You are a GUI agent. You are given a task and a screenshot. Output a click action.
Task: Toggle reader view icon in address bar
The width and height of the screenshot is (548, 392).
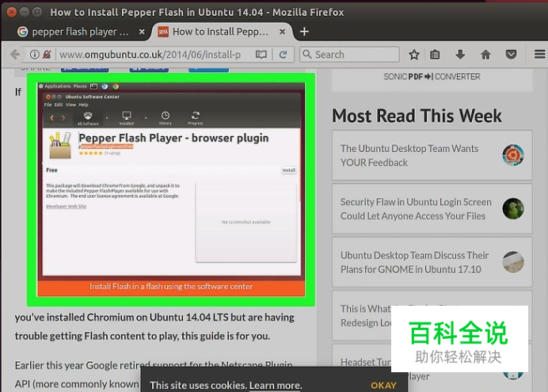pos(261,55)
